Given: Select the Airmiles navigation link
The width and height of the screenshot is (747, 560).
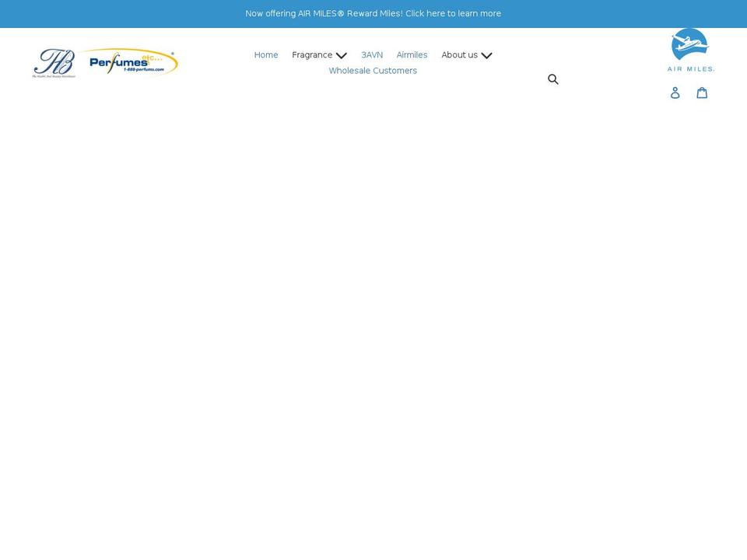Looking at the screenshot, I should pos(412,55).
